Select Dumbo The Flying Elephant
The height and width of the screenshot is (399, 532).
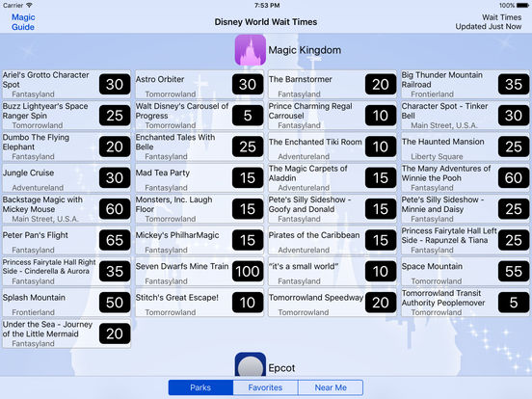pos(66,146)
